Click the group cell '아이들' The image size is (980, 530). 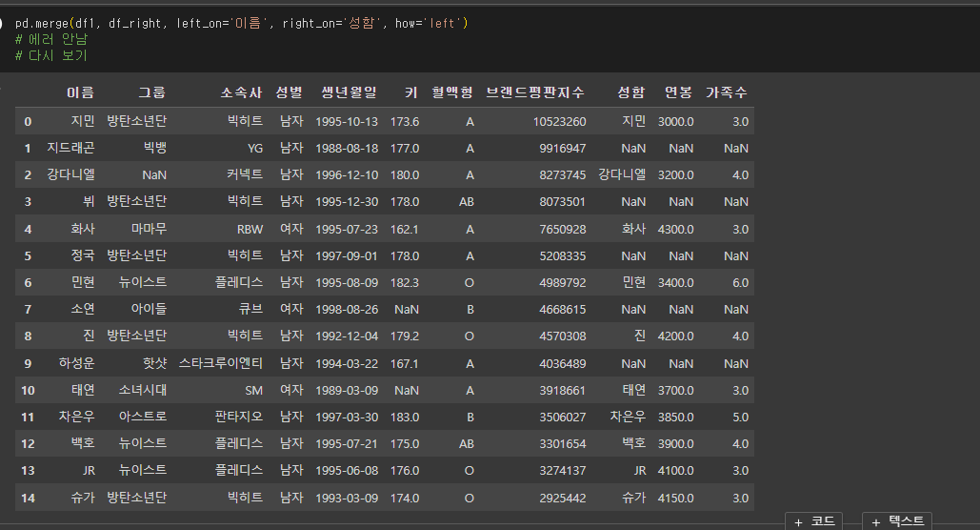point(149,309)
